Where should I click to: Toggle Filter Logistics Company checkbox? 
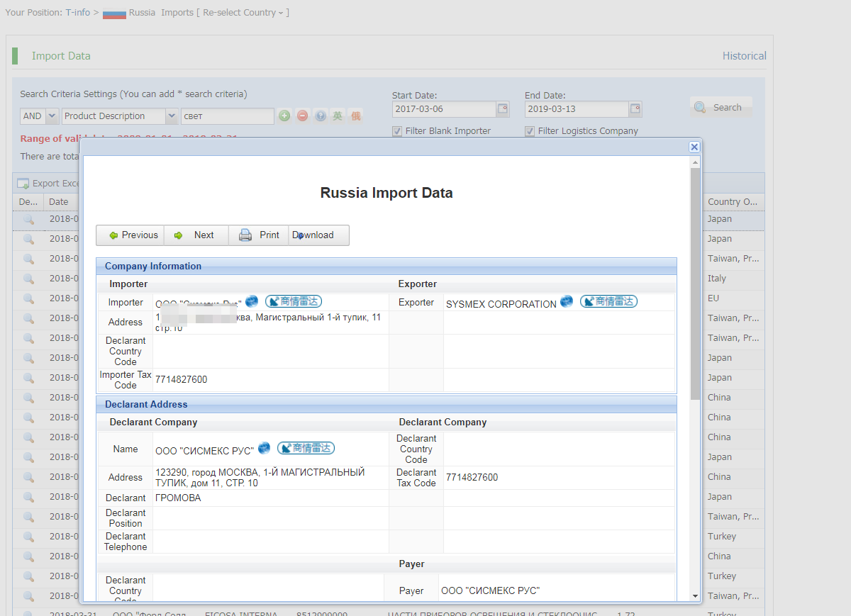click(530, 131)
